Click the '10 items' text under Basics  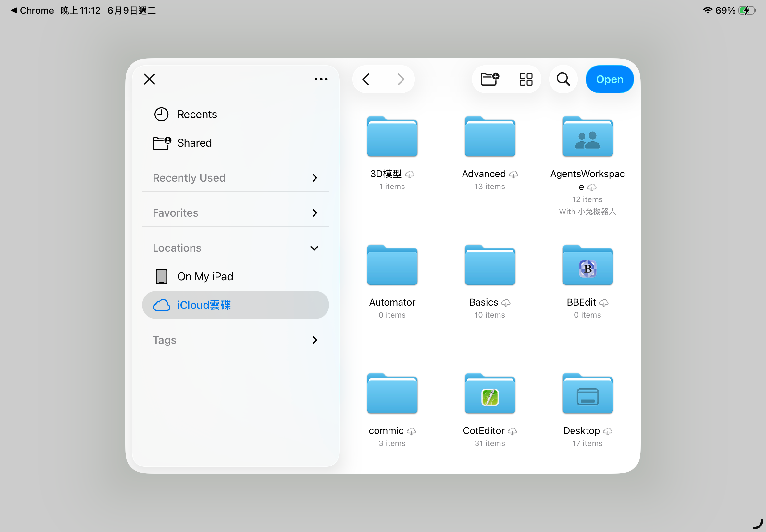pos(489,315)
